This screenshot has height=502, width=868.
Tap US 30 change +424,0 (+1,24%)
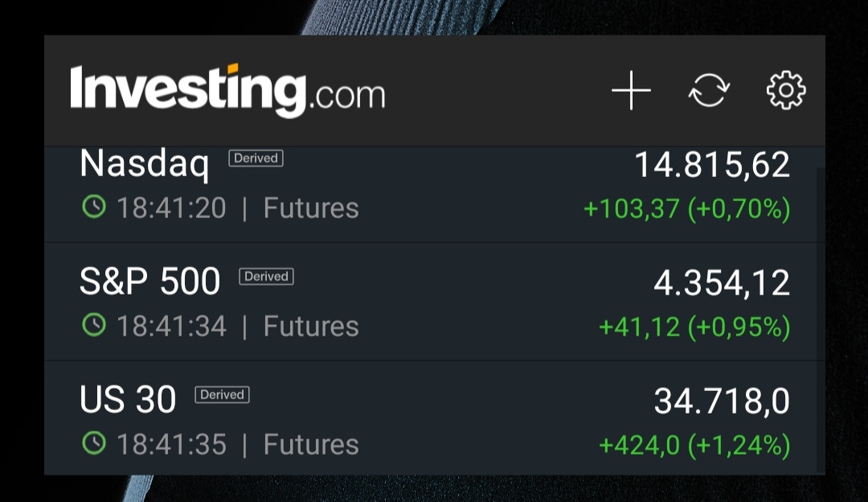(694, 445)
